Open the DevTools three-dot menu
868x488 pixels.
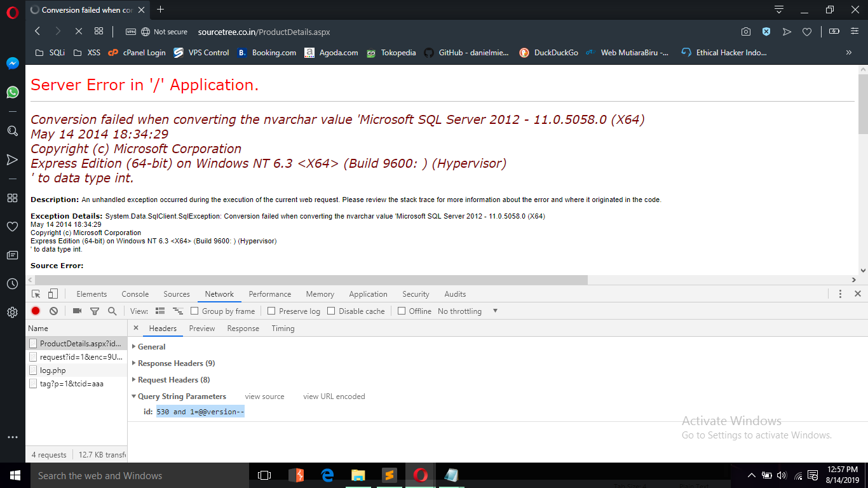[x=840, y=294]
